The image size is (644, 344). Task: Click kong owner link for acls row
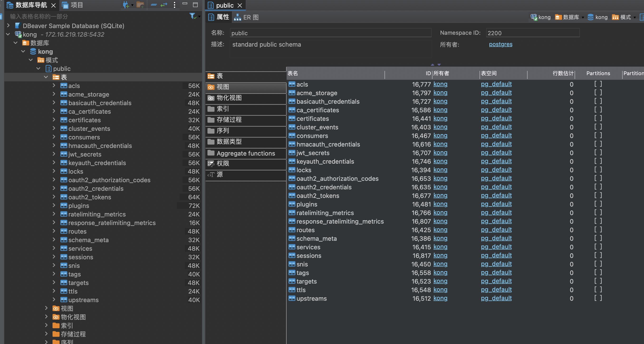[440, 84]
